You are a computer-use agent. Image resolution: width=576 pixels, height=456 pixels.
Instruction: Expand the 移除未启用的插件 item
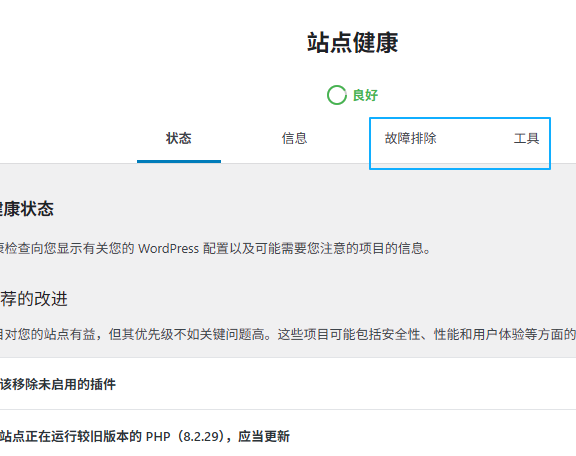[288, 384]
